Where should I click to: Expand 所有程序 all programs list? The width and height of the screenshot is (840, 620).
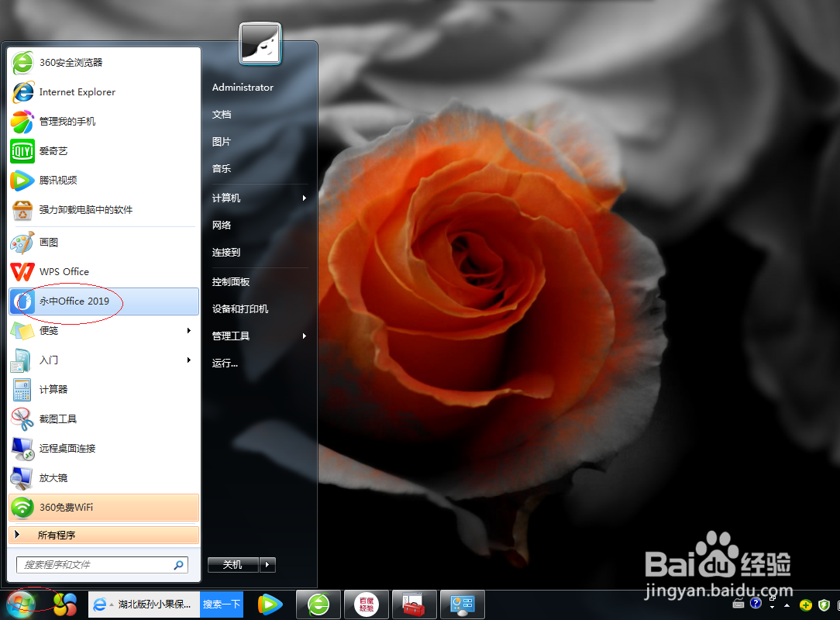click(104, 535)
